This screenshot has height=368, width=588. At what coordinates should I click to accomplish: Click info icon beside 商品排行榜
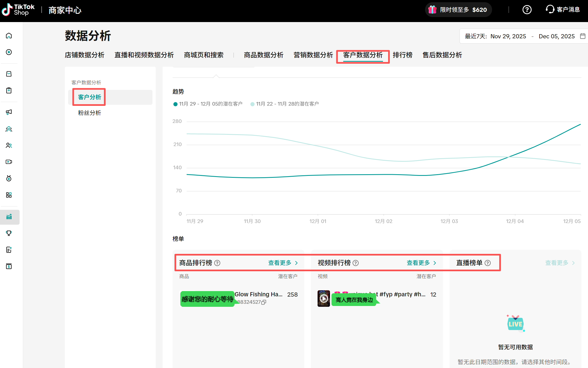coord(217,263)
